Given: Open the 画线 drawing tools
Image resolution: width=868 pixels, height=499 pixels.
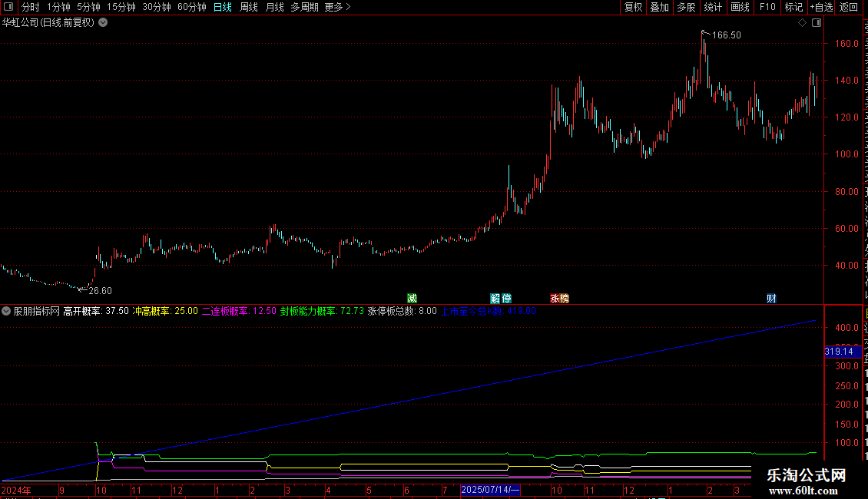Looking at the screenshot, I should pyautogui.click(x=740, y=7).
